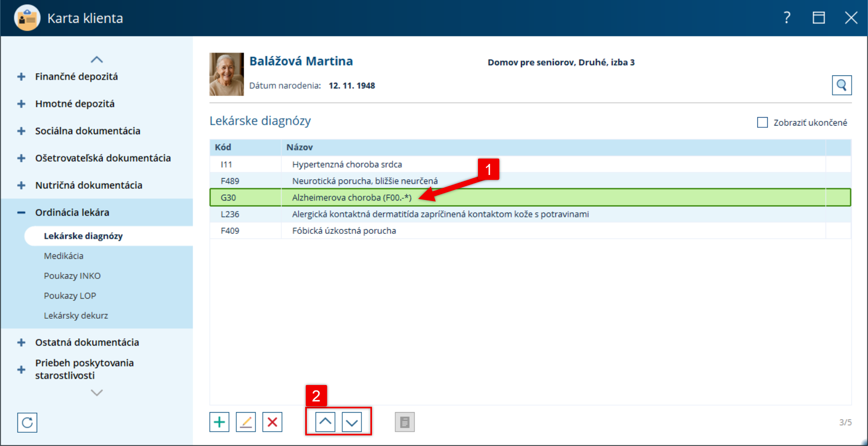Add a new diagnosis with the plus icon
The height and width of the screenshot is (446, 868).
point(219,422)
